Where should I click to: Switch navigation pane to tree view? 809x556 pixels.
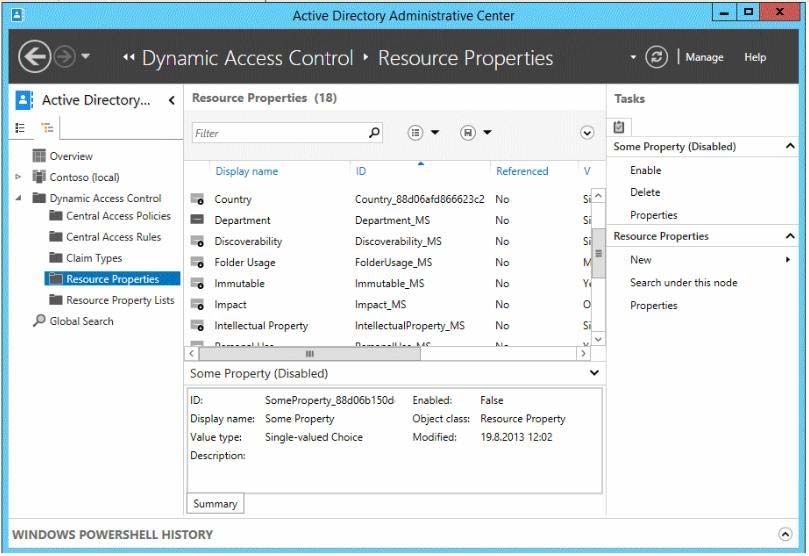pos(47,127)
